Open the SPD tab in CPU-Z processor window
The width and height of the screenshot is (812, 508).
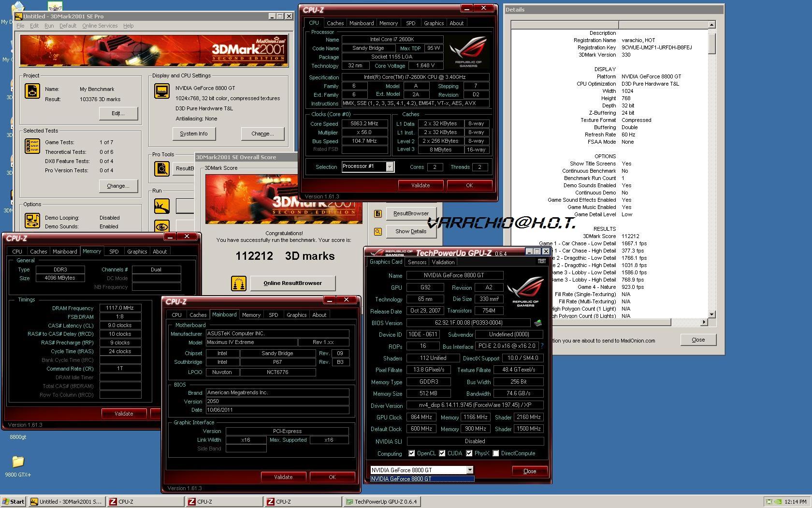click(410, 23)
